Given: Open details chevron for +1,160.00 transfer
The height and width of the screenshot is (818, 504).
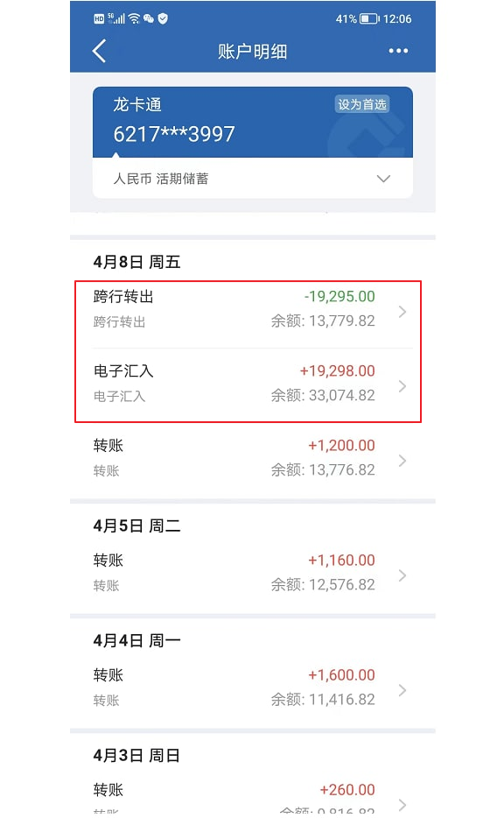Looking at the screenshot, I should [x=402, y=575].
